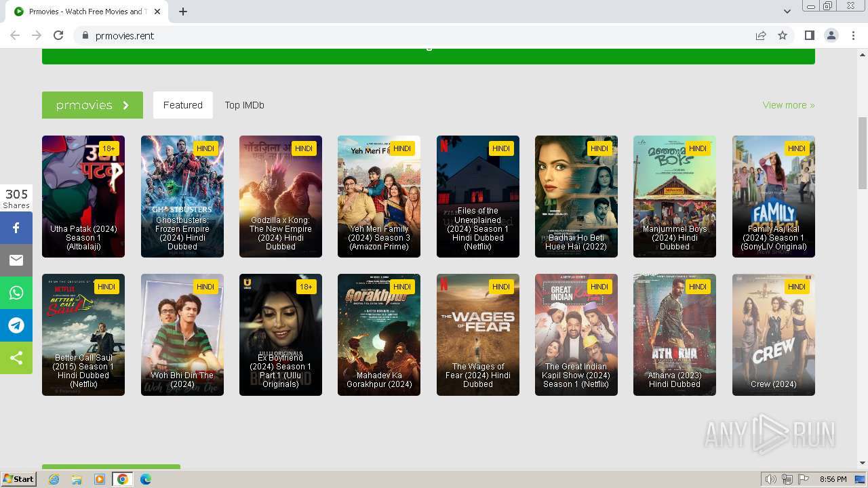Open the Chrome three-dot menu

[x=853, y=35]
